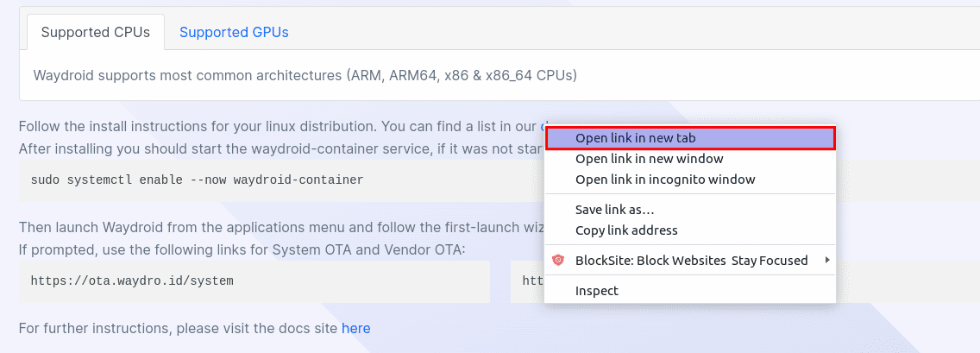The width and height of the screenshot is (980, 353).
Task: Click the https://ota.waydro.id/system code block
Action: (x=254, y=281)
